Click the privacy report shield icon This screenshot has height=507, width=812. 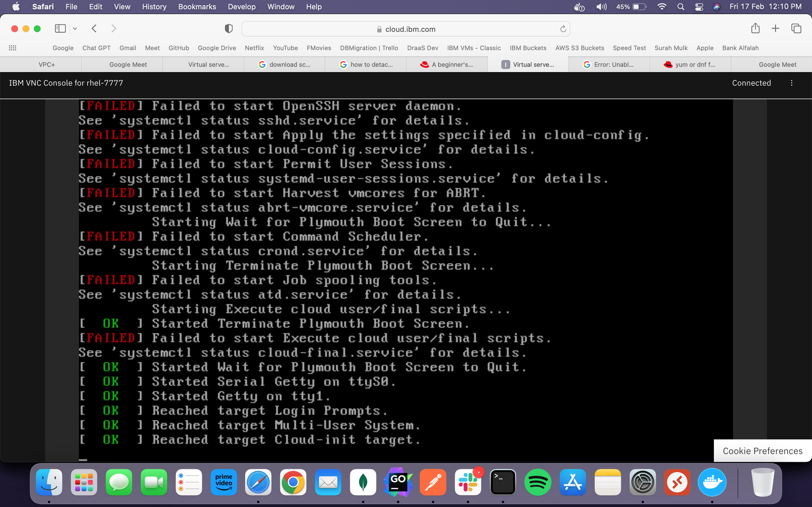coord(228,29)
